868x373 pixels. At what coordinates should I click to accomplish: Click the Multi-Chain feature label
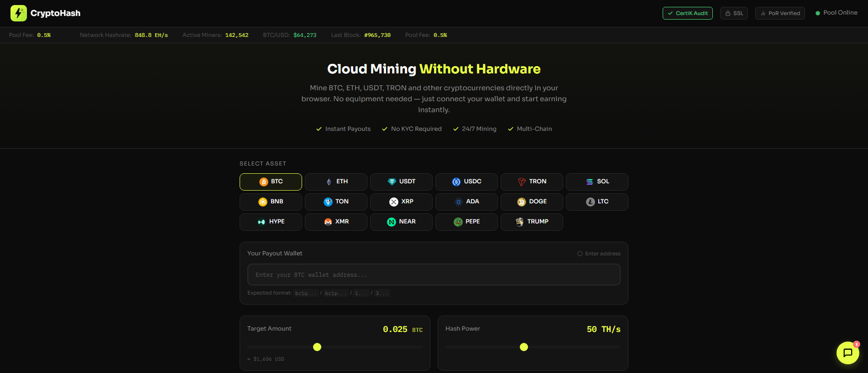click(534, 129)
